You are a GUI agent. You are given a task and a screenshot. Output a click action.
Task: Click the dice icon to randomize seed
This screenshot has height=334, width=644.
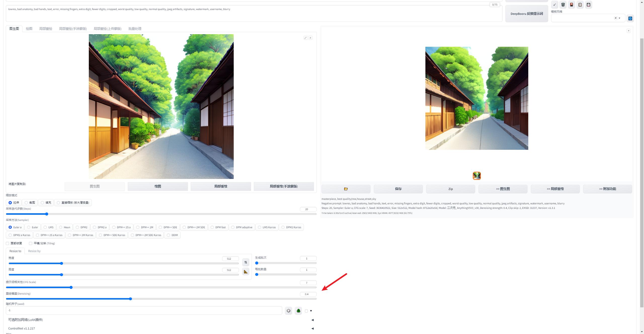[x=289, y=311]
